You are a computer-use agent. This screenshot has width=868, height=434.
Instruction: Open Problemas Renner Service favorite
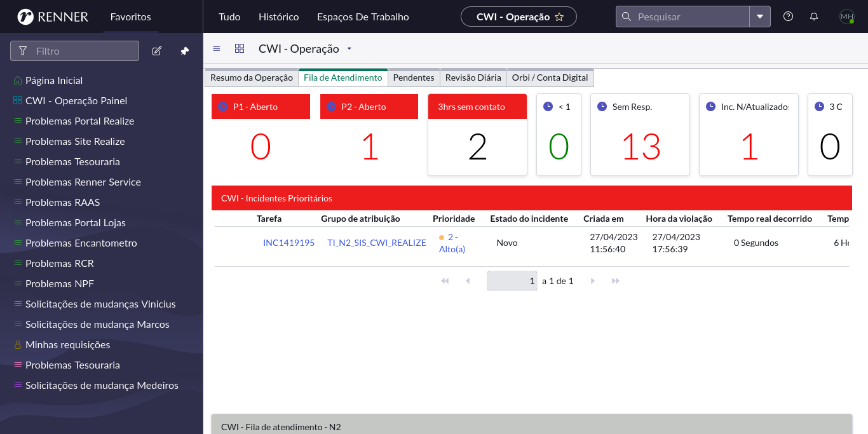83,182
